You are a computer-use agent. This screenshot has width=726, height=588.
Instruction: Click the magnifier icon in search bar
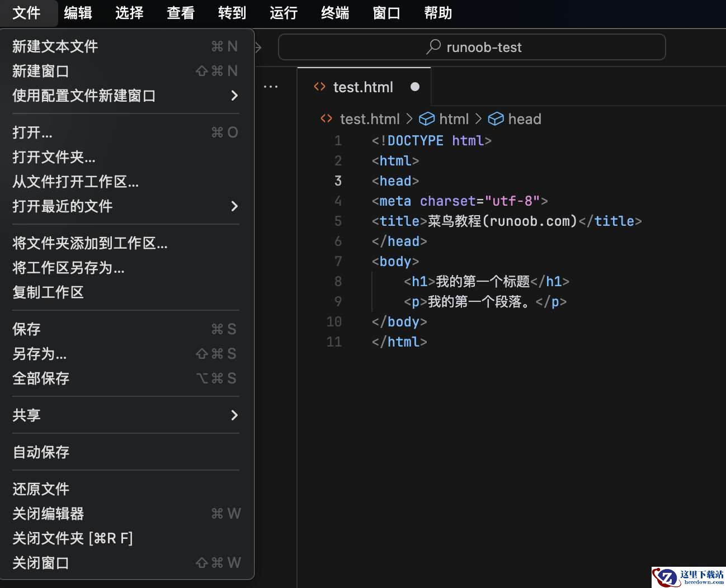point(433,47)
